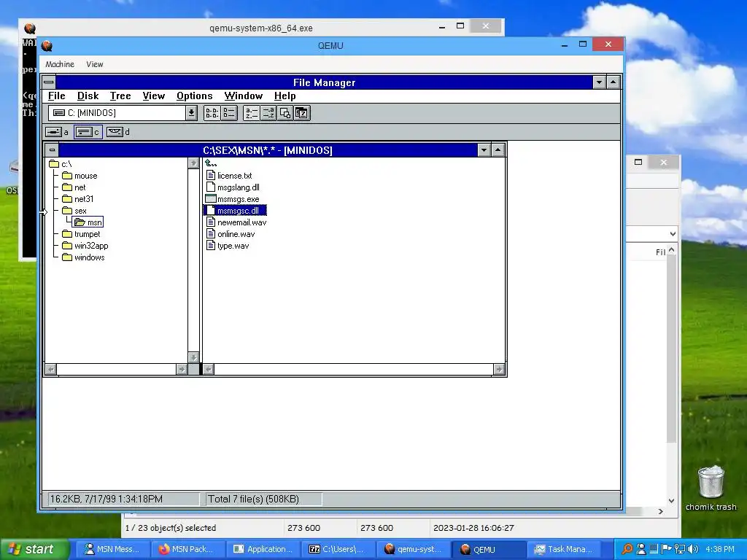This screenshot has height=560, width=747.
Task: Open the Options menu
Action: [194, 96]
